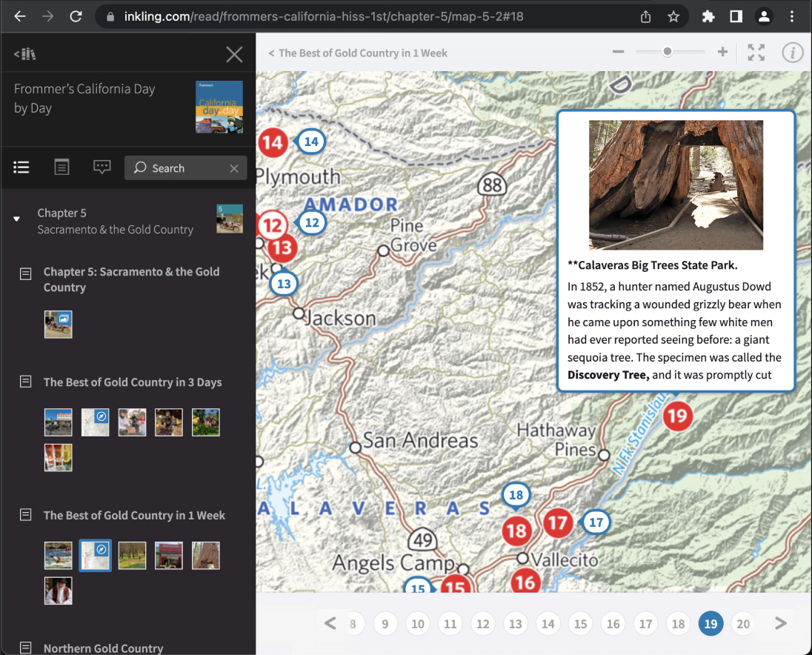This screenshot has width=812, height=655.
Task: Select stop 12 in the bottom pager
Action: [483, 624]
